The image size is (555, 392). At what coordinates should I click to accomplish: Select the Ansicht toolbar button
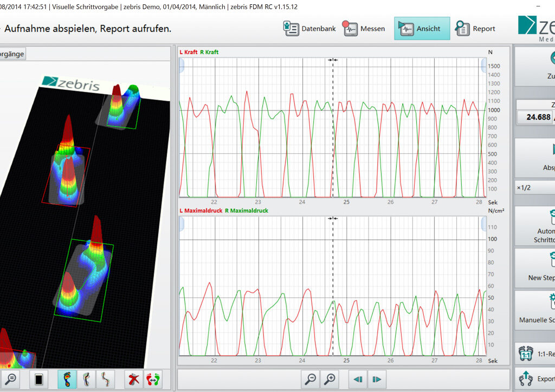pyautogui.click(x=422, y=29)
